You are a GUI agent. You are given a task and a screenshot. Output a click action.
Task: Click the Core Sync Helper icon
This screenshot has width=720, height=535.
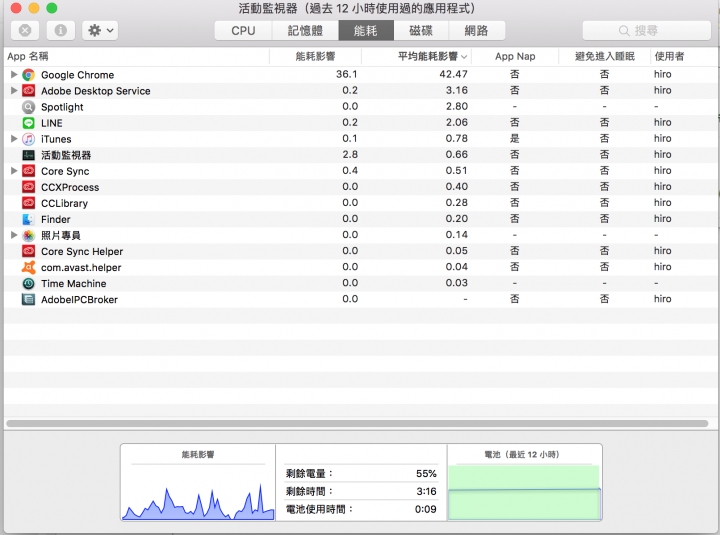click(x=28, y=251)
